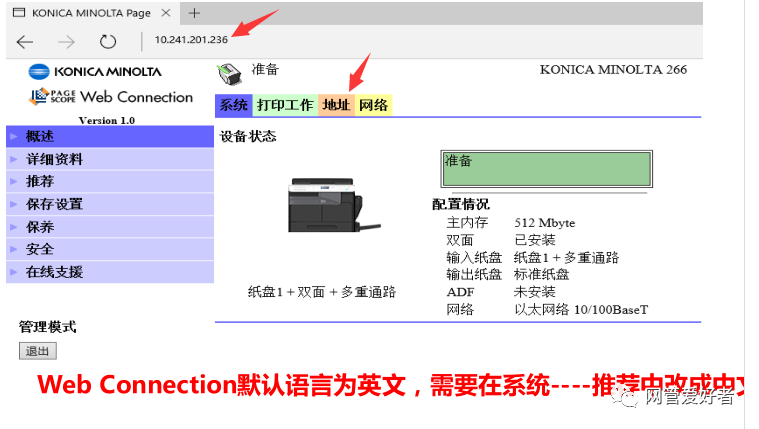This screenshot has height=429, width=759.
Task: Open the 系统 tab
Action: pos(234,105)
